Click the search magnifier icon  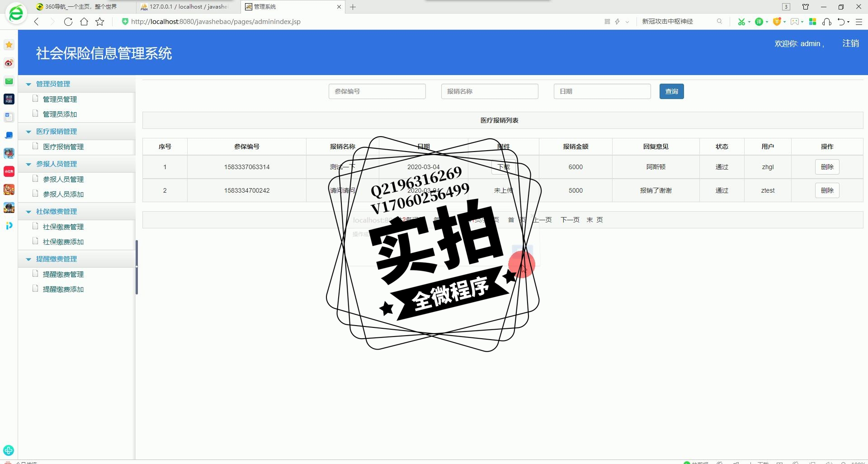719,21
